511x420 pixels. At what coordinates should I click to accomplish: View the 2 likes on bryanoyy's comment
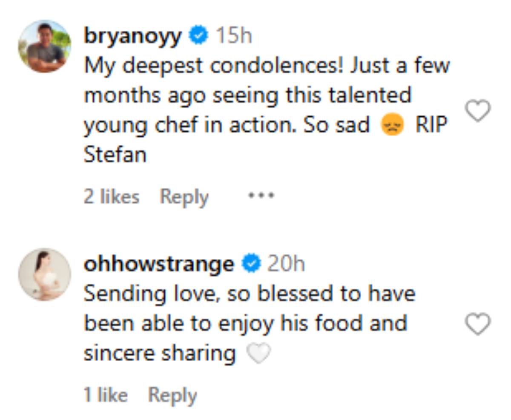click(x=112, y=197)
